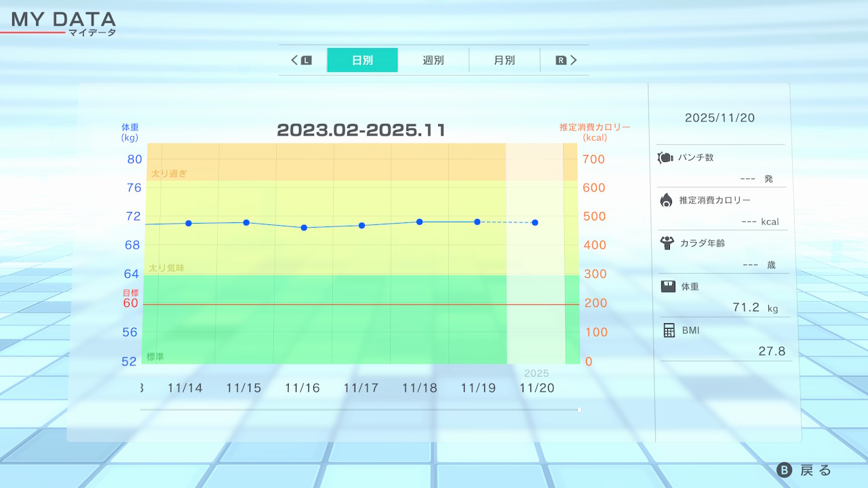The width and height of the screenshot is (868, 488).
Task: Click the BMI calculator icon
Action: [x=669, y=330]
